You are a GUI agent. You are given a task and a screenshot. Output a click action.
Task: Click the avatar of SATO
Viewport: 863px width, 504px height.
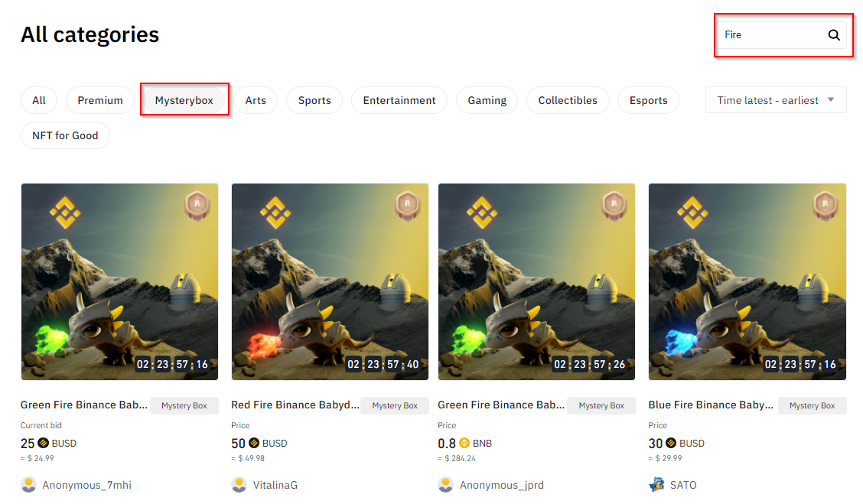tap(656, 485)
